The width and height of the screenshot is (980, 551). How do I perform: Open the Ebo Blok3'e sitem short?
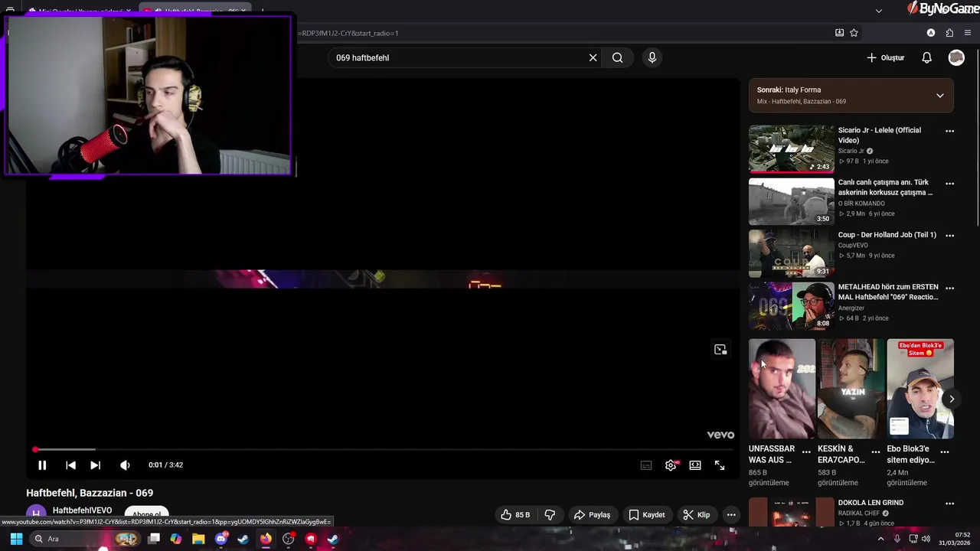tap(920, 389)
